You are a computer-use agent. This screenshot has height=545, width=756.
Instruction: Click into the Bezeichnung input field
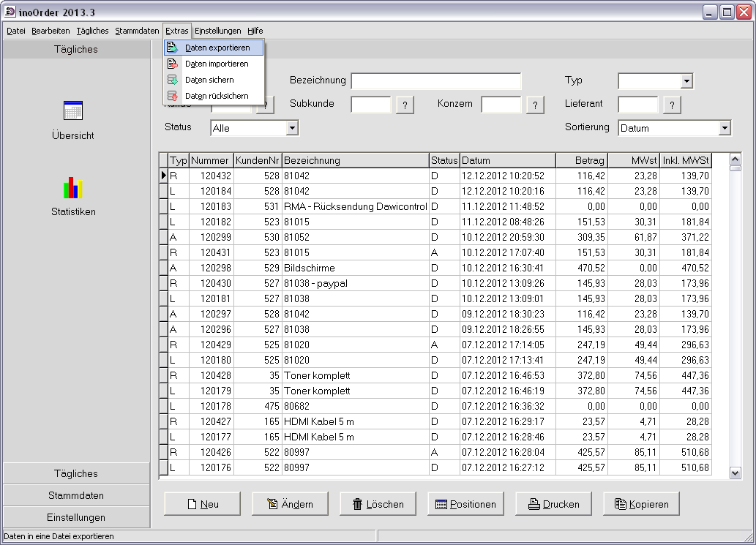436,81
